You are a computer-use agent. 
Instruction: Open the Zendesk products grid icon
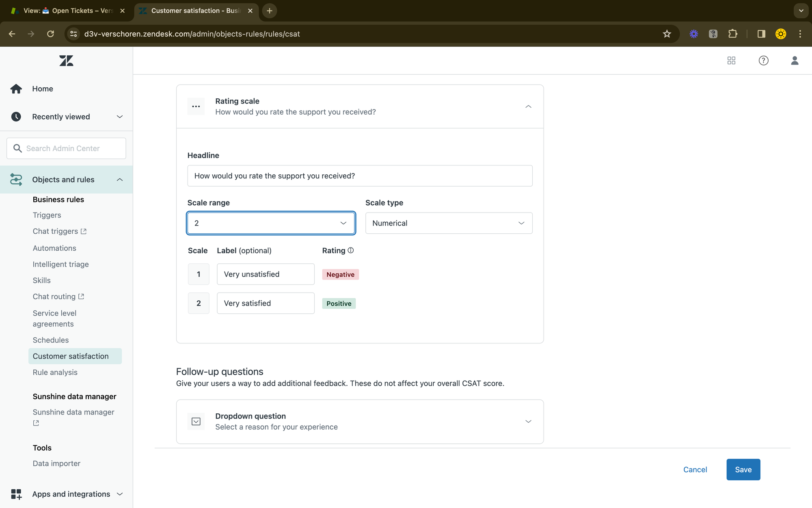click(x=731, y=61)
